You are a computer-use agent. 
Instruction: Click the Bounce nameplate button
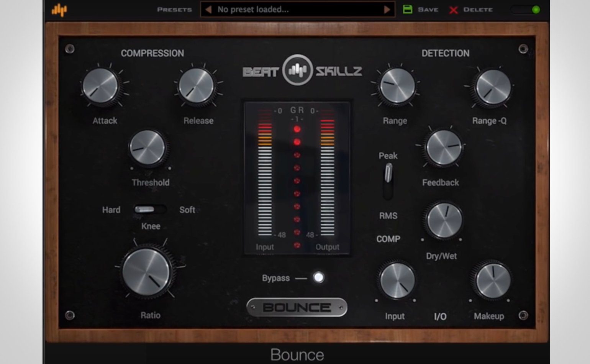pos(297,307)
